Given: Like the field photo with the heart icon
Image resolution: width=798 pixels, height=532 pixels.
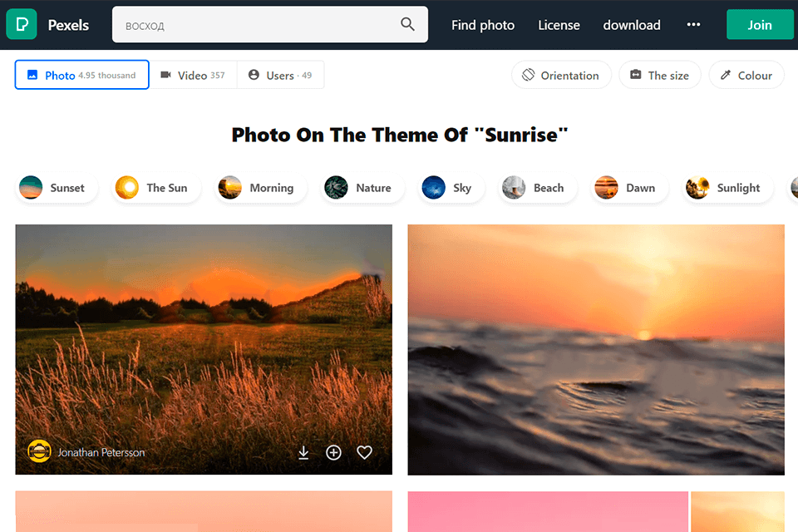Looking at the screenshot, I should [364, 452].
